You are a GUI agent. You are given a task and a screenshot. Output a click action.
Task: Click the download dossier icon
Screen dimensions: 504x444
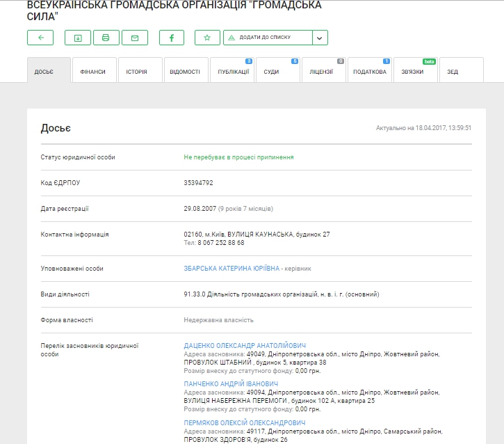coord(78,38)
